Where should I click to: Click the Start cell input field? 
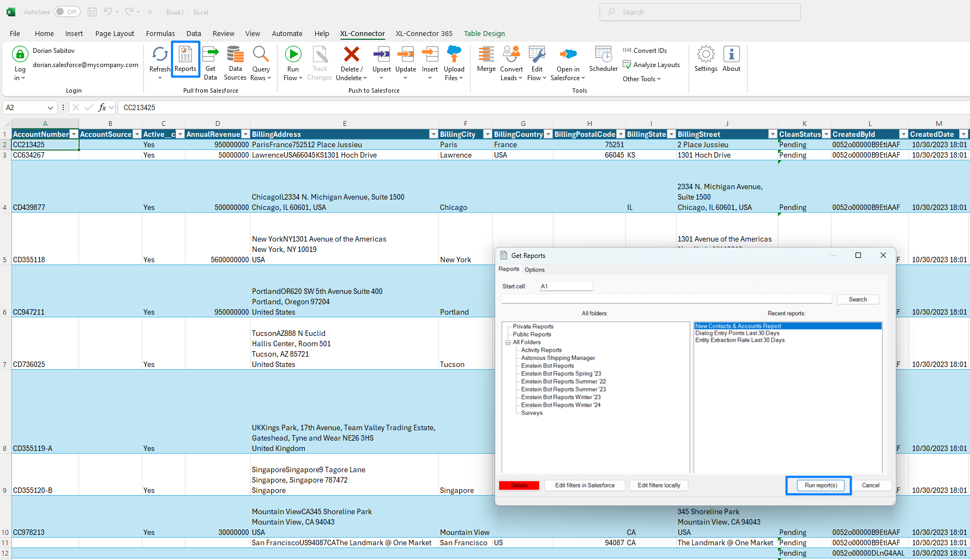[565, 286]
